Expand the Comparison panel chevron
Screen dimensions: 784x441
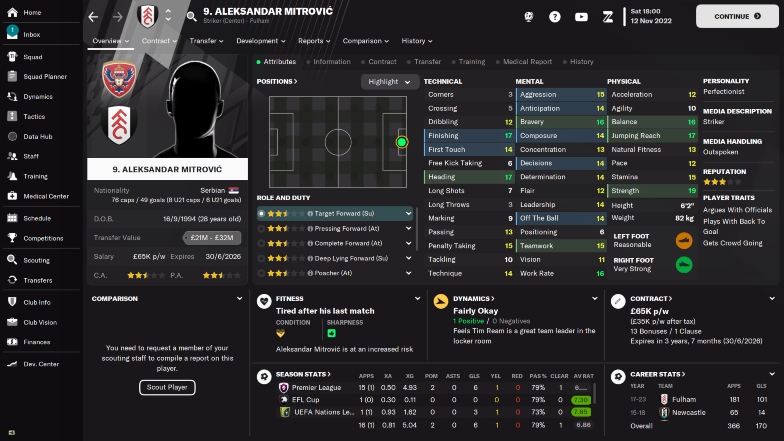click(x=240, y=298)
